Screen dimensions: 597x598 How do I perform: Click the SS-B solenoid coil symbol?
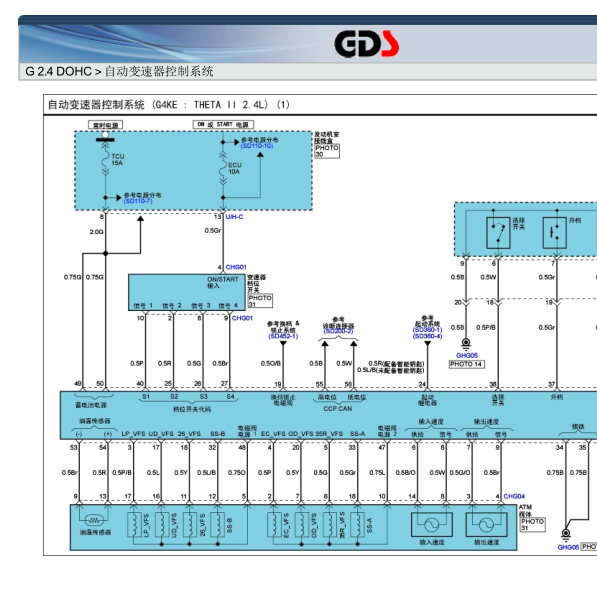[218, 525]
